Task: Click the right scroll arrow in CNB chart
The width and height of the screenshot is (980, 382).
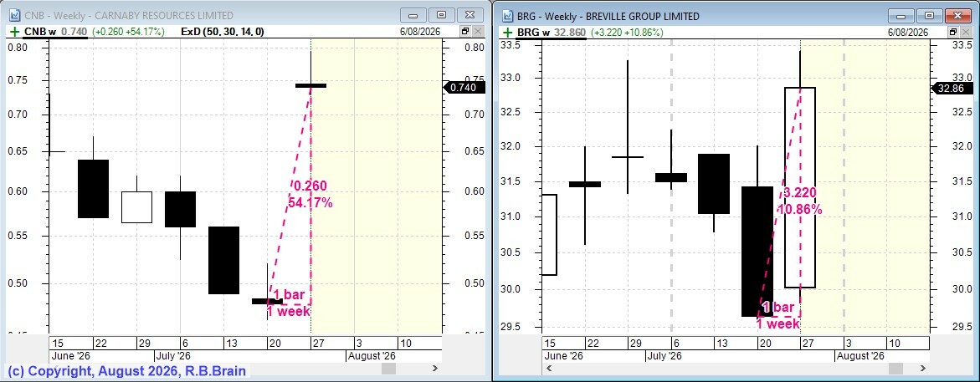Action: tap(435, 369)
